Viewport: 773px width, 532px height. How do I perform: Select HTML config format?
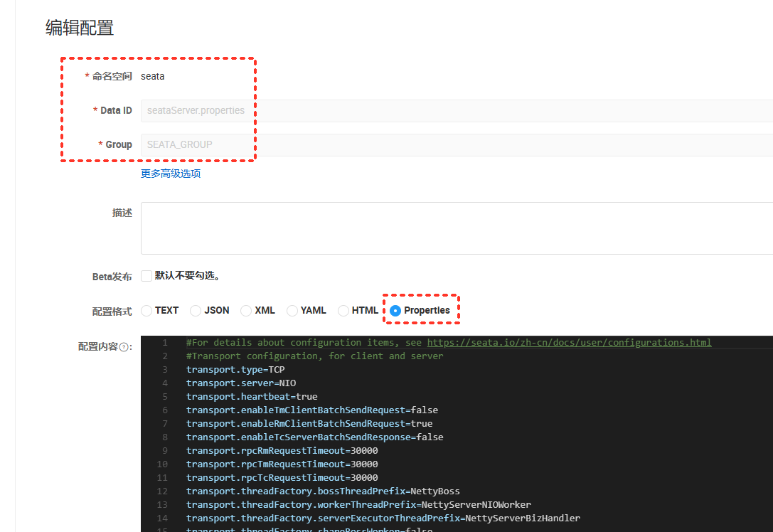pyautogui.click(x=343, y=311)
